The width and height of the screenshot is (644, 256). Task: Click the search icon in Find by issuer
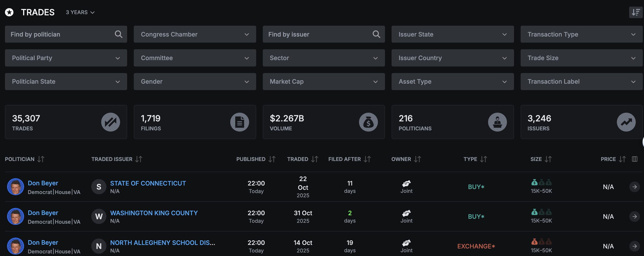click(x=376, y=34)
